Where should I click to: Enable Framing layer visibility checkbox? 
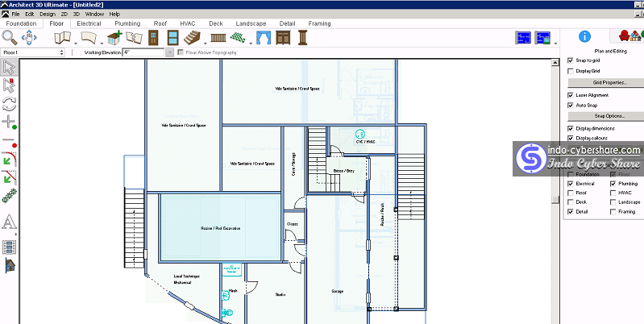coord(613,212)
